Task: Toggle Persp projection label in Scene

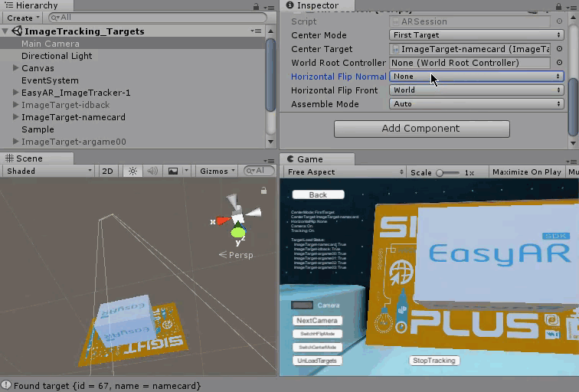Action: [236, 255]
